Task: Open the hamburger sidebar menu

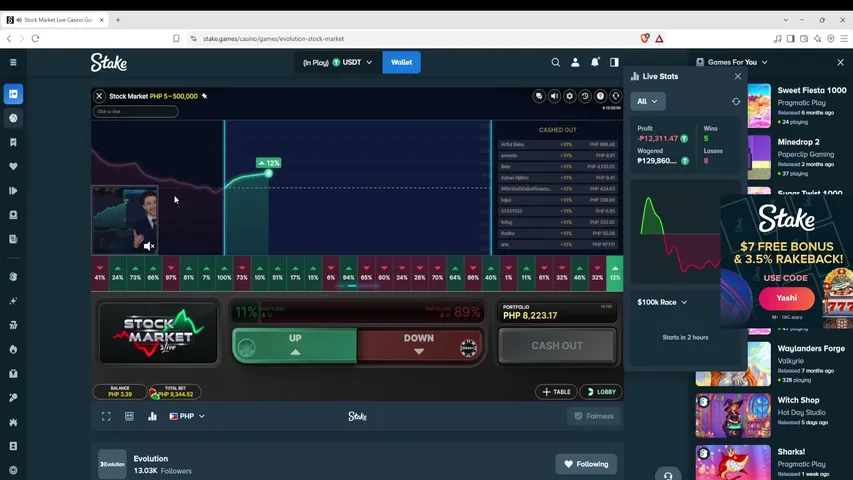Action: pyautogui.click(x=13, y=63)
